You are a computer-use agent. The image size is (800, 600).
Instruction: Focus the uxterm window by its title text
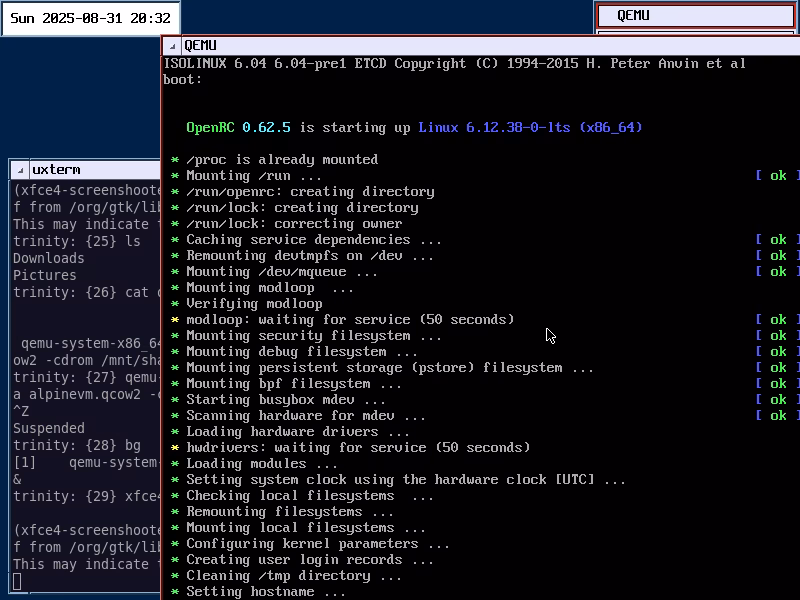56,169
